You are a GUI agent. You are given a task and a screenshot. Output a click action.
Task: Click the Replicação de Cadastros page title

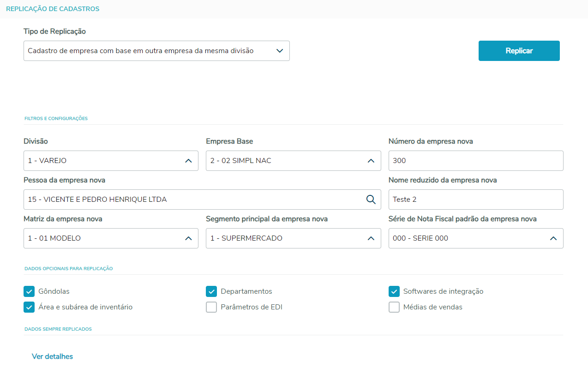(53, 9)
